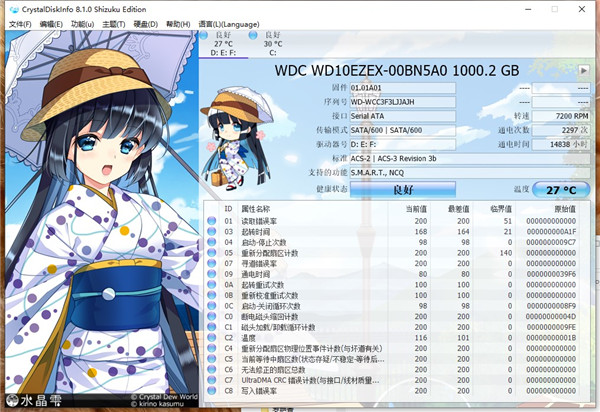Click the status icon for attribute 0B

point(212,295)
